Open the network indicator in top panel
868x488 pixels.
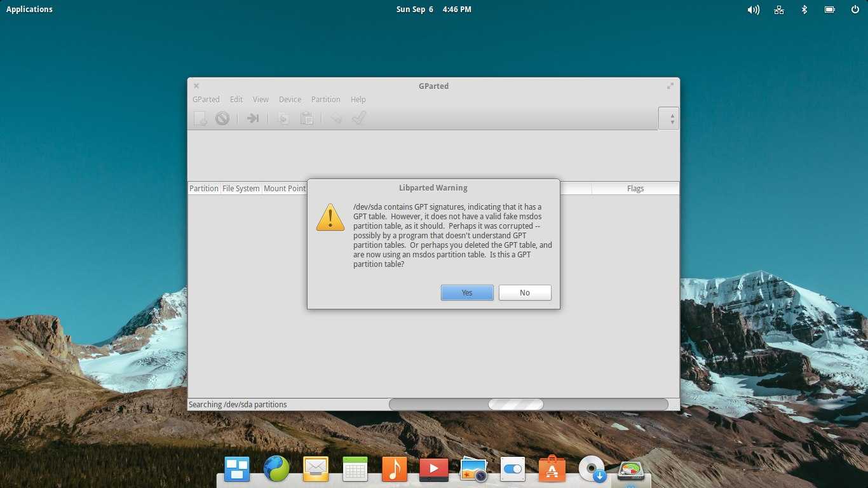779,10
